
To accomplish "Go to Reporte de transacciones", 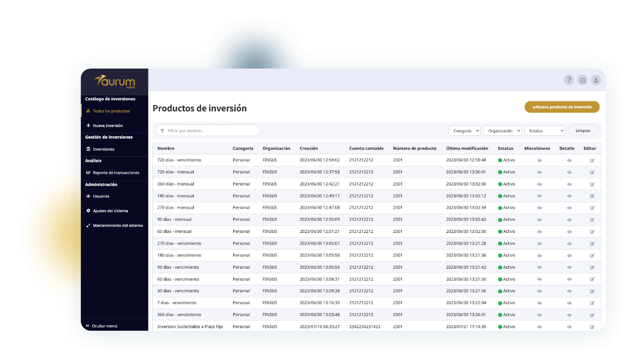I will coord(116,173).
